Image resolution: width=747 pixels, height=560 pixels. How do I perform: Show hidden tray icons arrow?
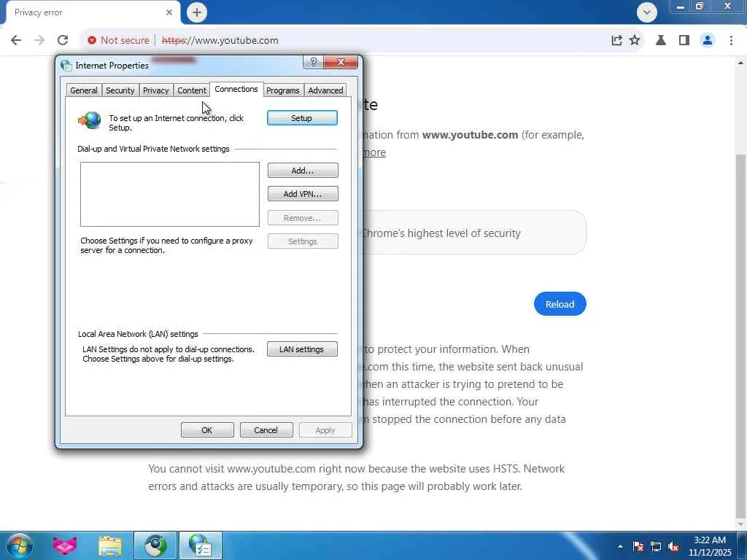[620, 546]
